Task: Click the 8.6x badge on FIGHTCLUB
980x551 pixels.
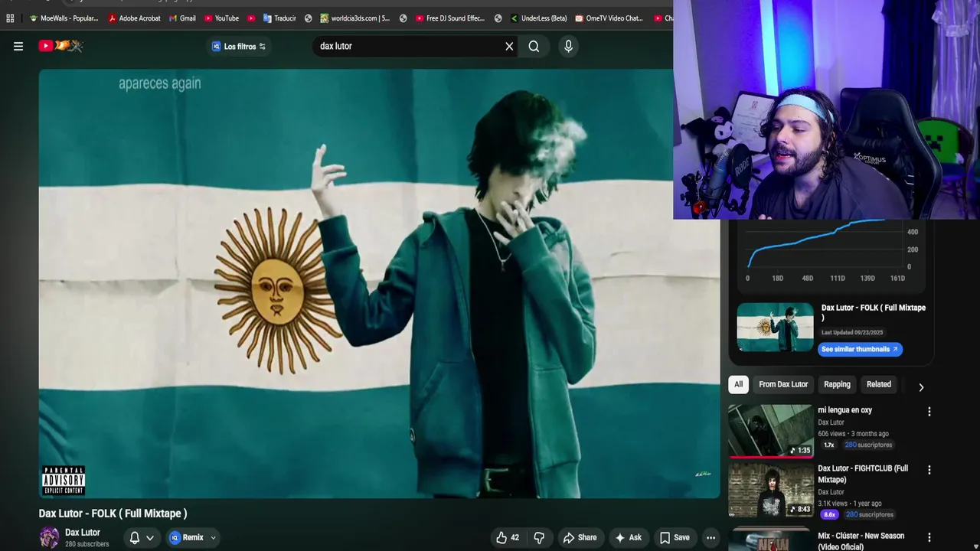Action: [829, 514]
